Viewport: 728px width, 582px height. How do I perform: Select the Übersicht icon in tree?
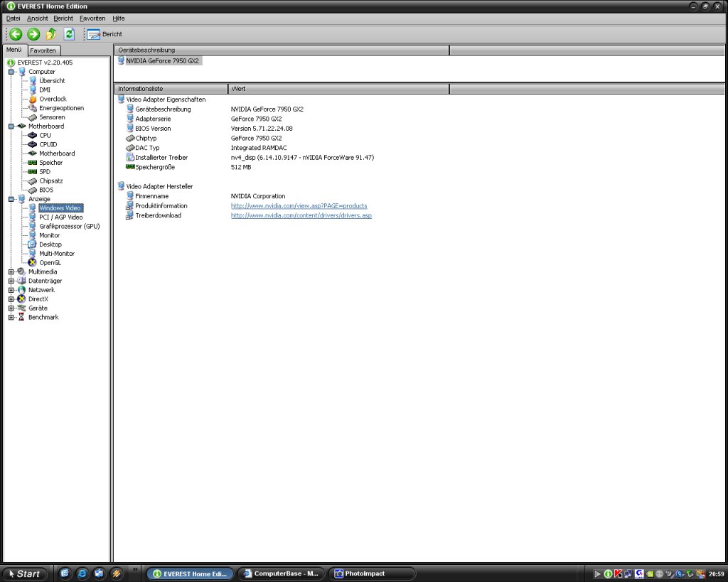[x=33, y=81]
